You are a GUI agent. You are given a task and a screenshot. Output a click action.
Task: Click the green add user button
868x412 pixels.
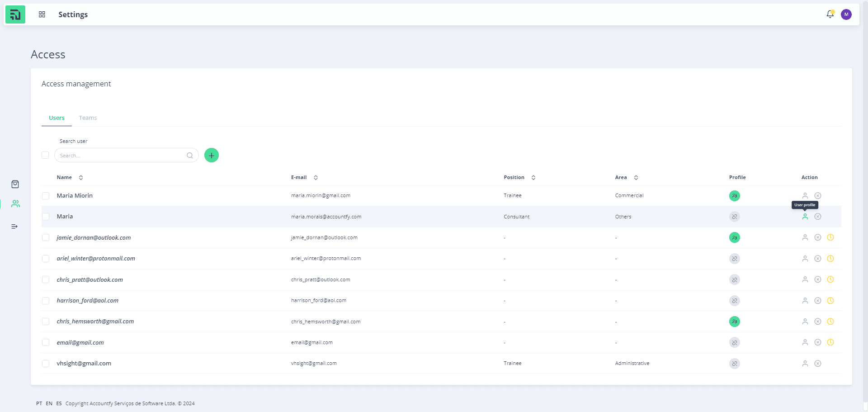pos(212,155)
